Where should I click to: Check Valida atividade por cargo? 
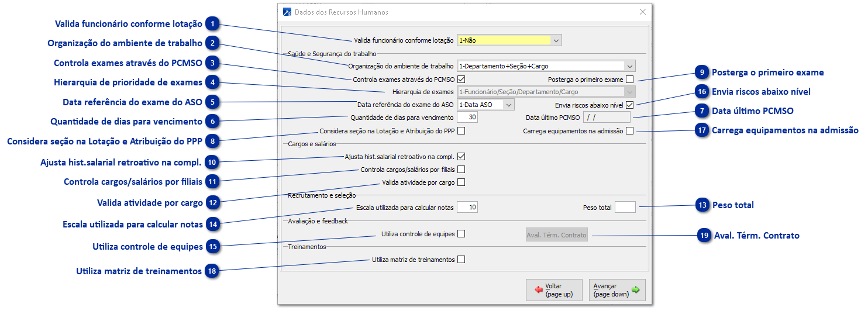point(461,182)
